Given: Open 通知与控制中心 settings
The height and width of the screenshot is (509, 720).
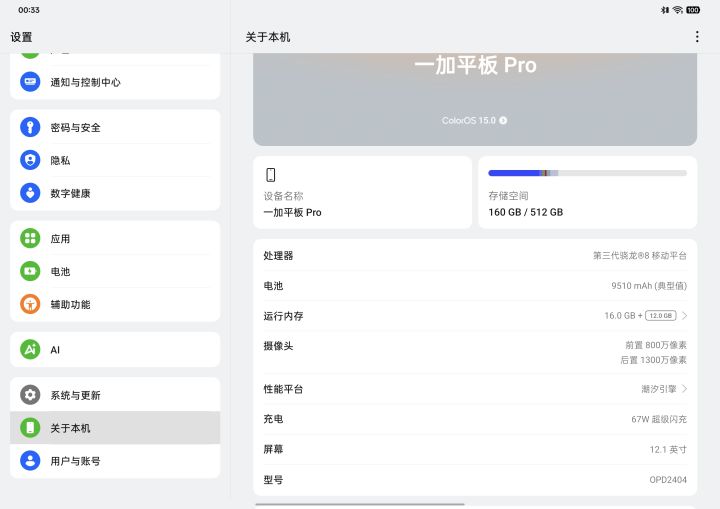Looking at the screenshot, I should (115, 82).
